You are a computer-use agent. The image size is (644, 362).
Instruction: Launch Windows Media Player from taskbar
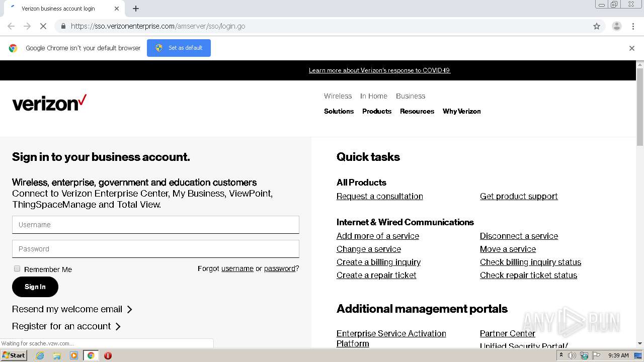point(74,355)
